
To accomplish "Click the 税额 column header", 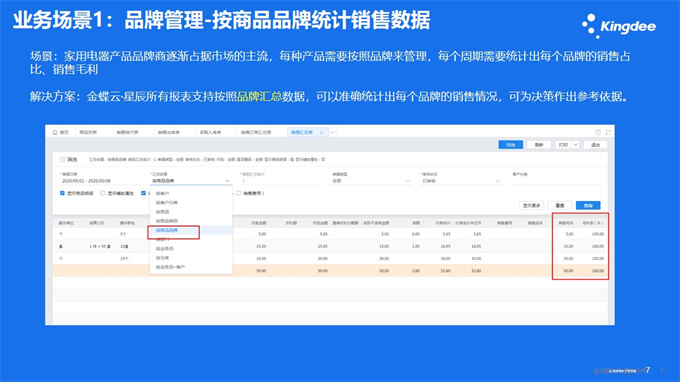I will coord(416,223).
